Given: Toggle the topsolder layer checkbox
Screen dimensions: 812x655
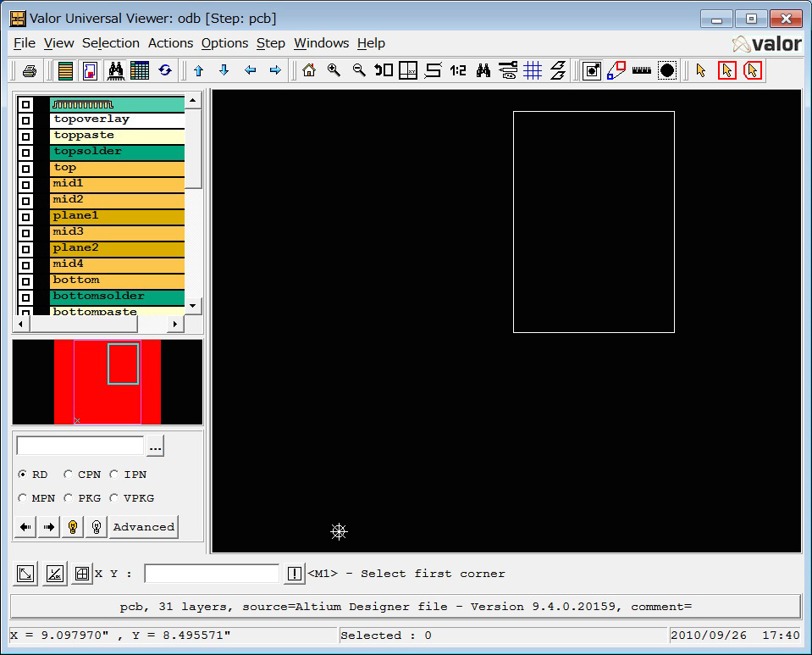Looking at the screenshot, I should tap(25, 153).
